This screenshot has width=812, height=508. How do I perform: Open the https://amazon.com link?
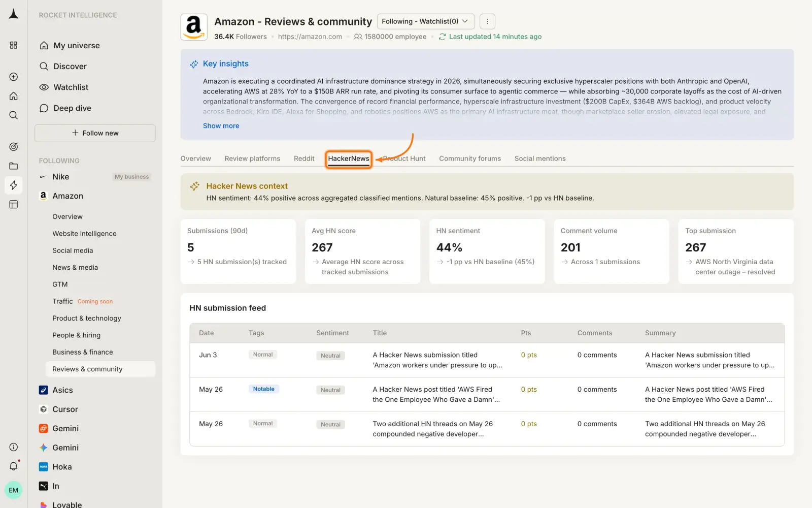coord(310,37)
